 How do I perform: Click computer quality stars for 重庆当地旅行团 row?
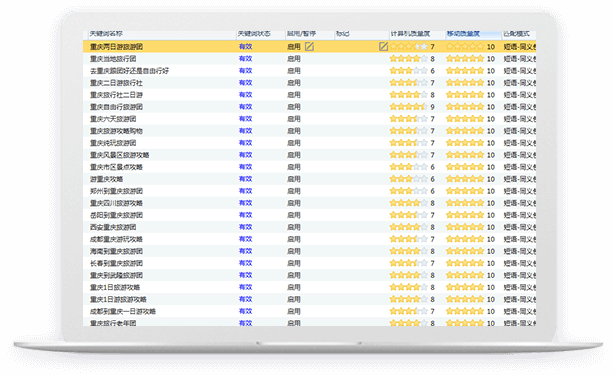pyautogui.click(x=408, y=59)
